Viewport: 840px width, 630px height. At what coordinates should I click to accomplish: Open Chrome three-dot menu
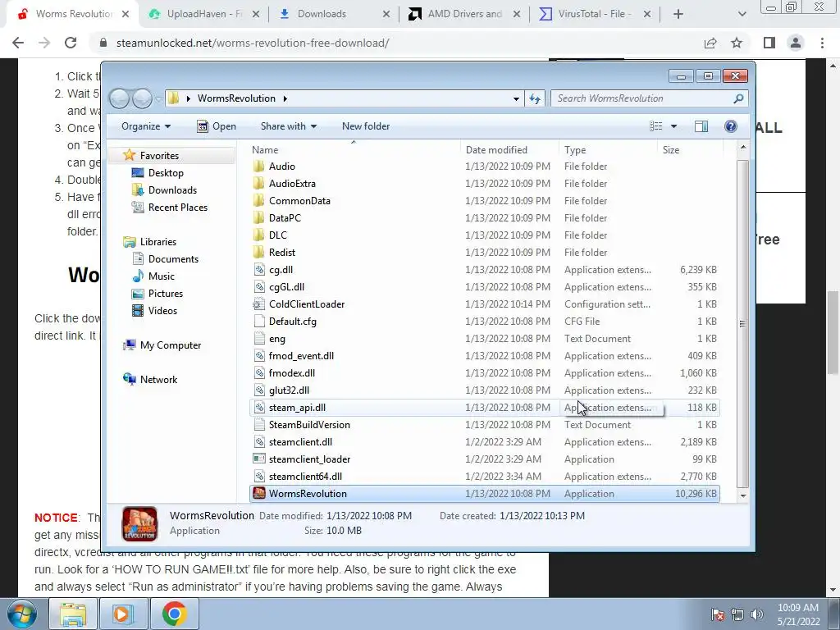[822, 43]
